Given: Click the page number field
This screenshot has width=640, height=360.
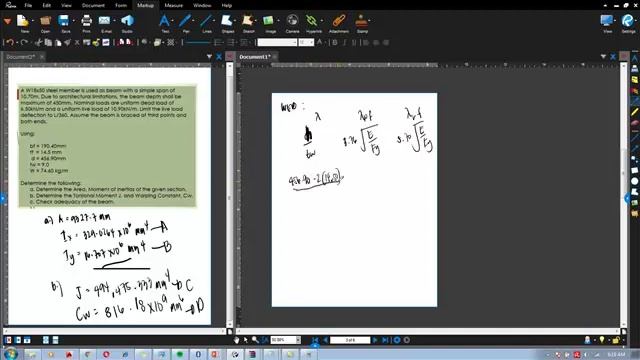Looking at the screenshot, I should [x=350, y=340].
